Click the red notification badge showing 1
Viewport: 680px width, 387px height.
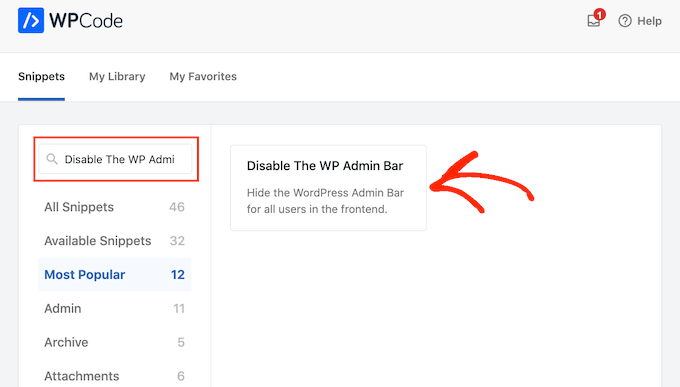coord(599,15)
